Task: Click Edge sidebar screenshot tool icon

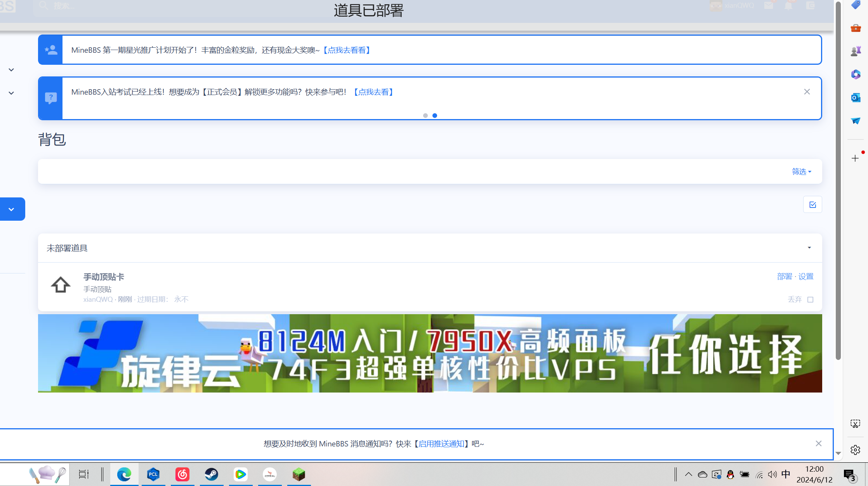Action: tap(855, 424)
